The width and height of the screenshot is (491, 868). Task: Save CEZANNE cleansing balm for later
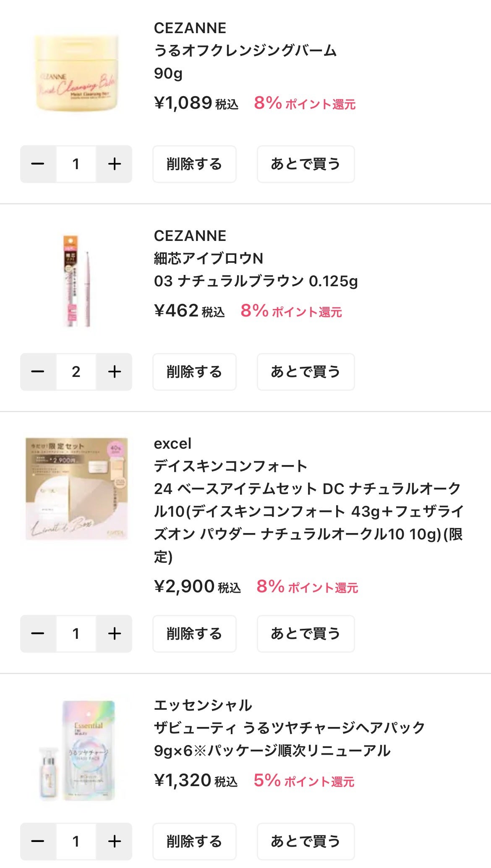(306, 164)
